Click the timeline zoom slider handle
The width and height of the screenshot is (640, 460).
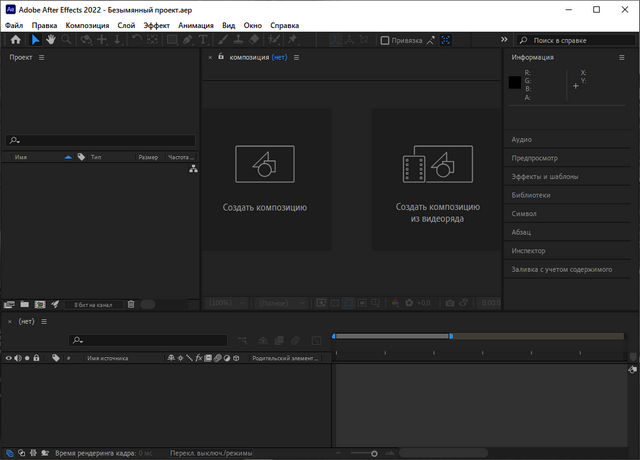pyautogui.click(x=375, y=453)
